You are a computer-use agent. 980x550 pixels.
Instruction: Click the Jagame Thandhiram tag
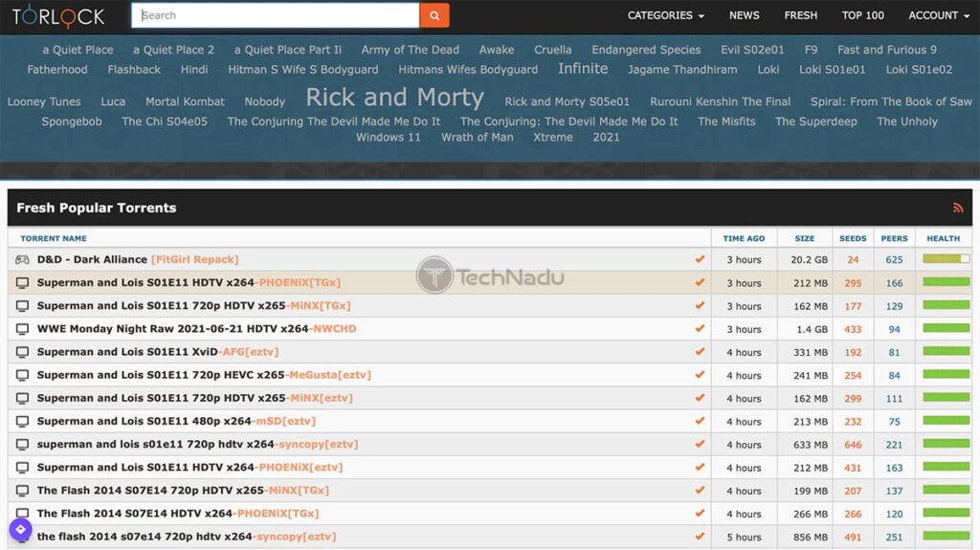[682, 70]
